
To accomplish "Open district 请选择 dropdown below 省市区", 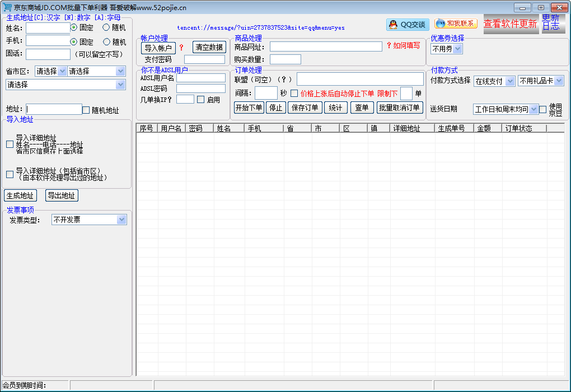I will point(66,85).
